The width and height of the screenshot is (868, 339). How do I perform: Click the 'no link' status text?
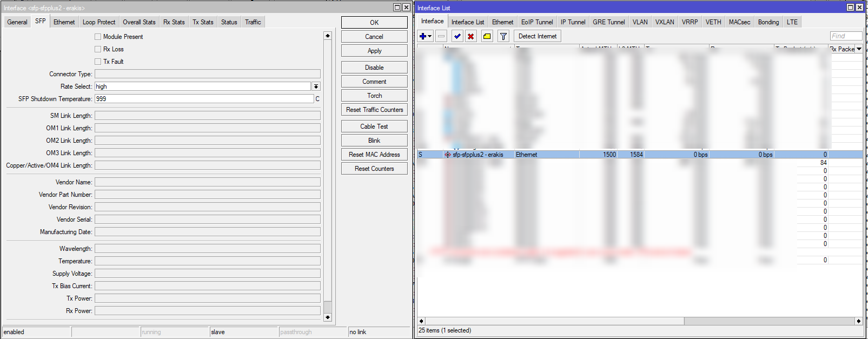coord(357,332)
